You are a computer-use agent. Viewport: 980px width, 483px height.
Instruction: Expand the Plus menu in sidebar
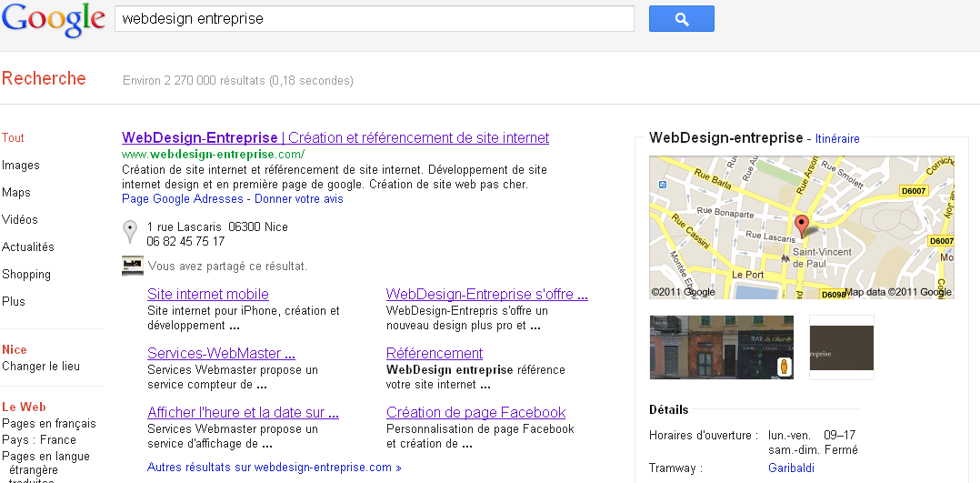coord(14,302)
